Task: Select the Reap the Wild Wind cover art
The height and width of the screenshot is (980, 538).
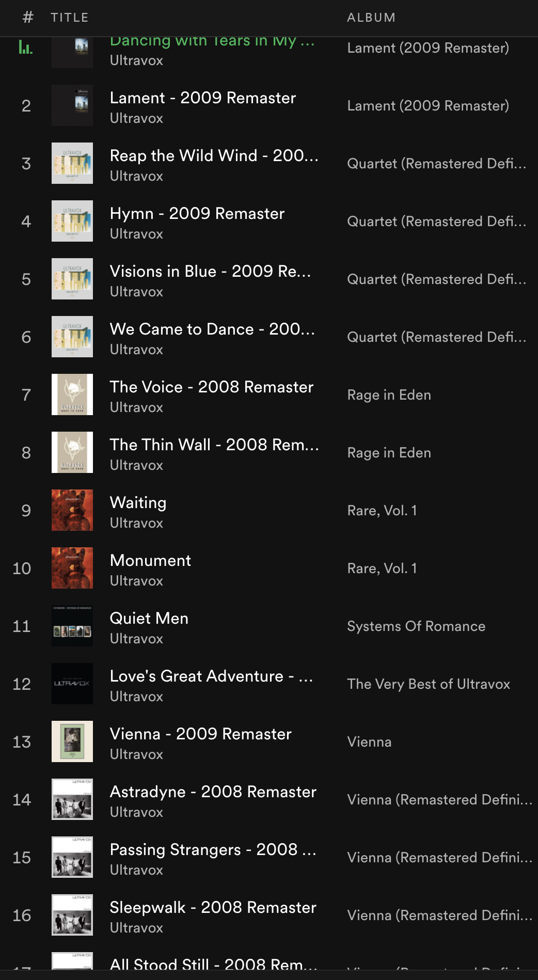Action: [72, 163]
